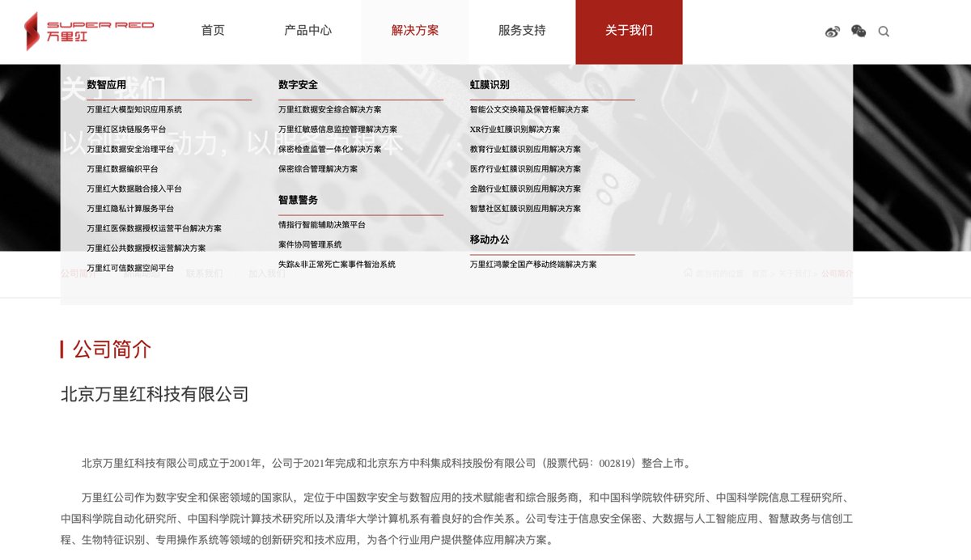Open 金融行业虹膜识别应用解决方案
This screenshot has height=560, width=971.
tap(526, 189)
